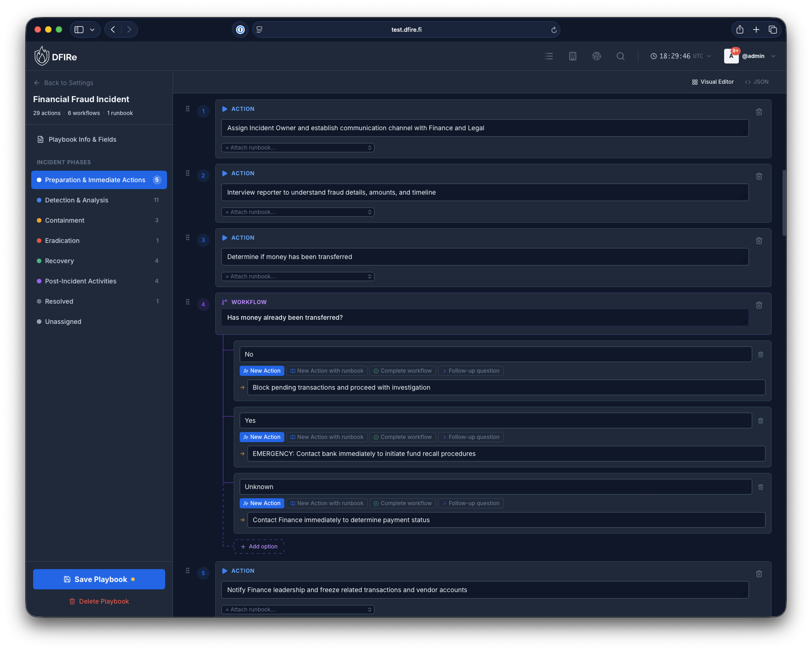Open the search magnifier icon
Screen dimensions: 812x651
[621, 56]
